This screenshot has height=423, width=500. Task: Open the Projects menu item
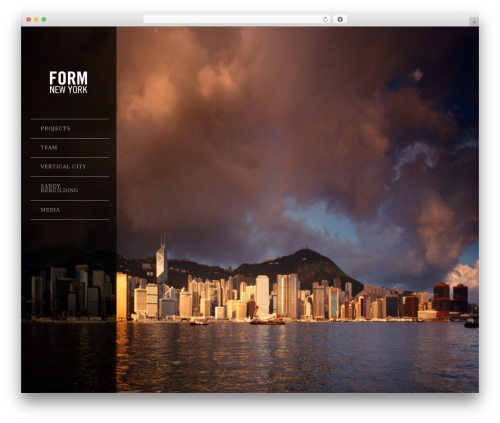[x=55, y=128]
